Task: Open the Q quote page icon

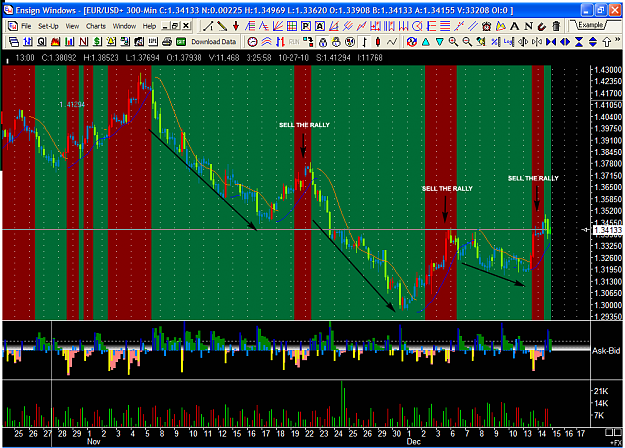Action: [x=41, y=42]
